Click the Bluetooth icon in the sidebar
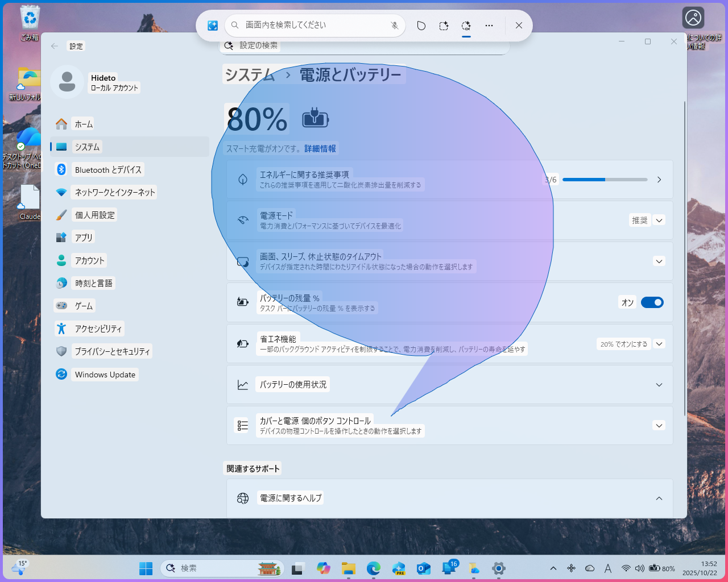Viewport: 728px width, 582px height. pos(61,169)
